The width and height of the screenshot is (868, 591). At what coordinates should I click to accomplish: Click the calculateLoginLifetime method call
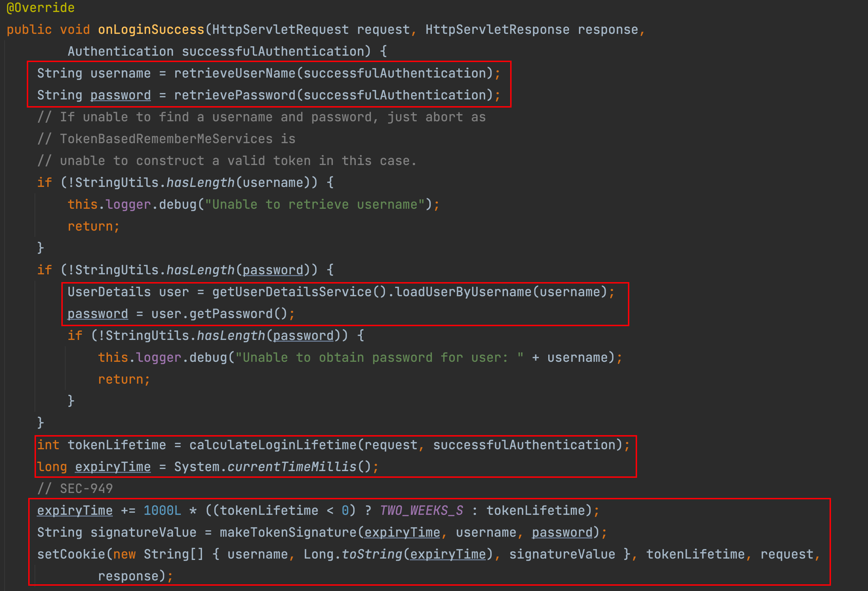click(273, 445)
